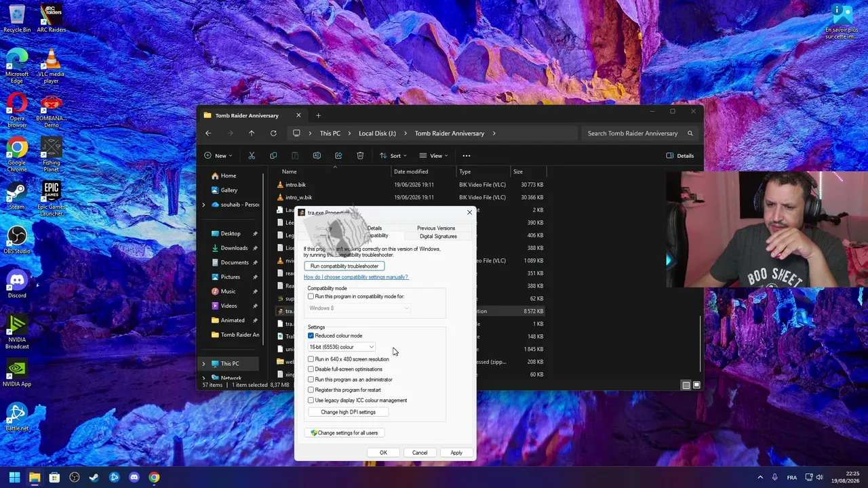Tick 'Run this program in compatibility mode for' checkbox
The height and width of the screenshot is (488, 868).
(311, 296)
